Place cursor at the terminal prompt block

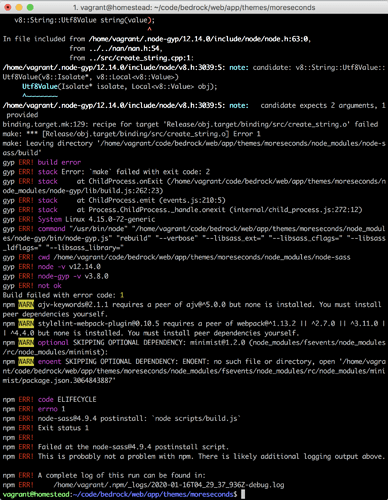243,494
